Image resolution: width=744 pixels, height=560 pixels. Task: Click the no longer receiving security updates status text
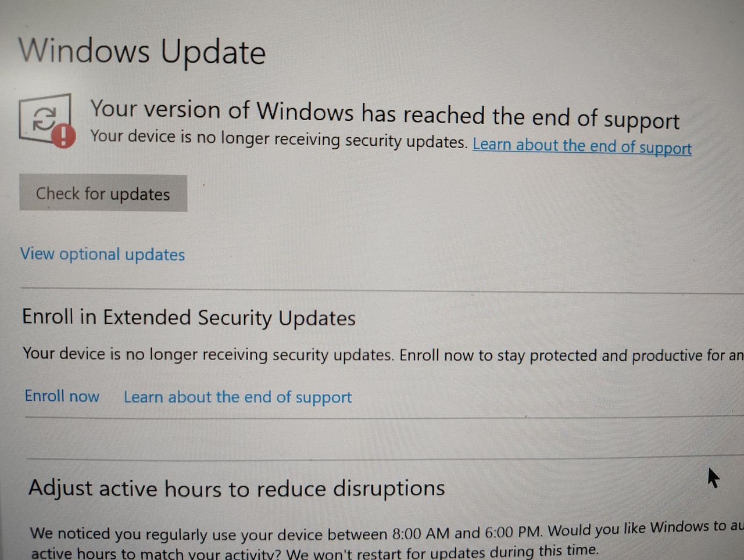[278, 139]
